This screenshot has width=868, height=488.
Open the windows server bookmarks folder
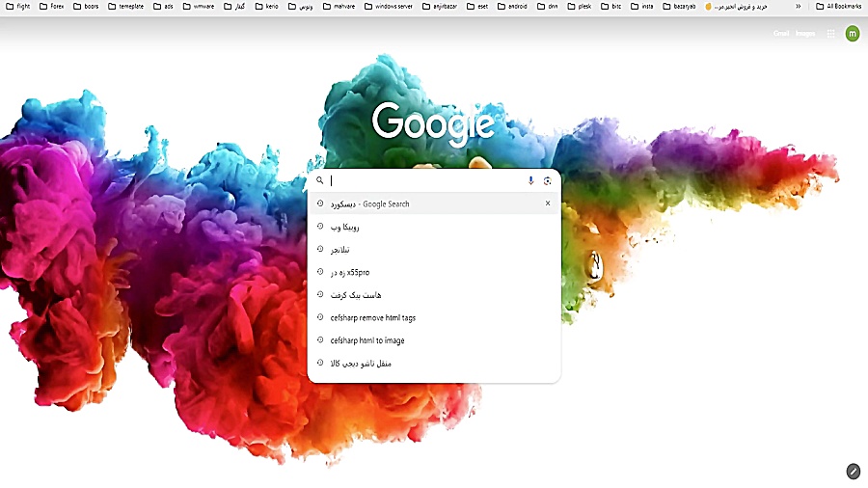(389, 7)
